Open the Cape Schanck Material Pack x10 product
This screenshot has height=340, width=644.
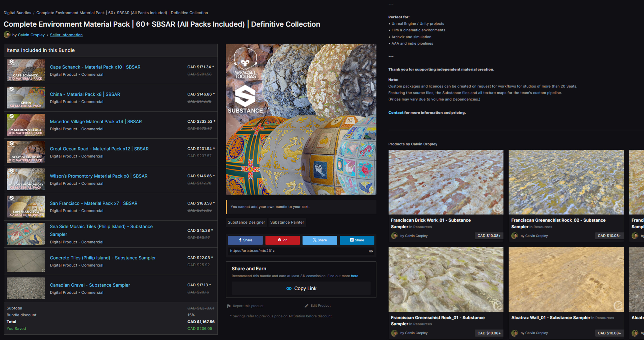[95, 67]
